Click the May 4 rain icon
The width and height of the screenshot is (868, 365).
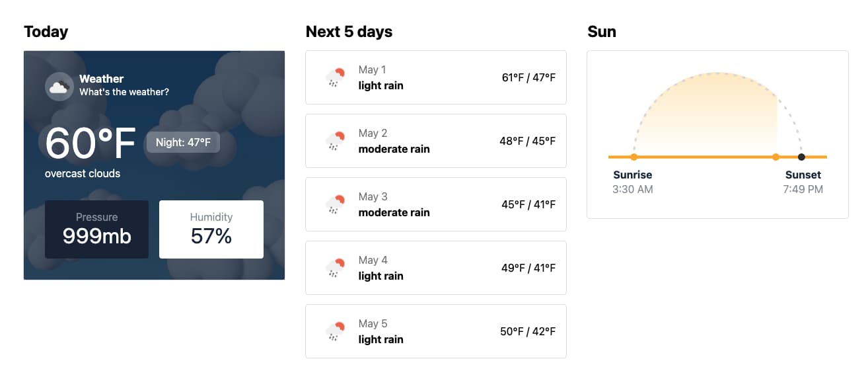coord(336,268)
